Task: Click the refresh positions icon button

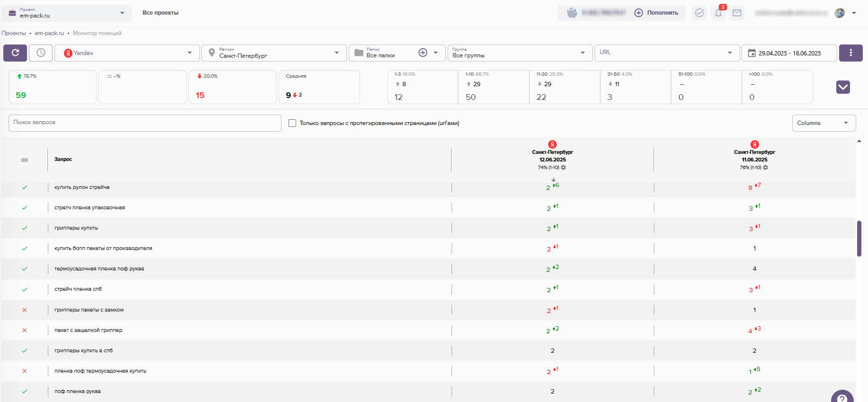Action: coord(15,53)
